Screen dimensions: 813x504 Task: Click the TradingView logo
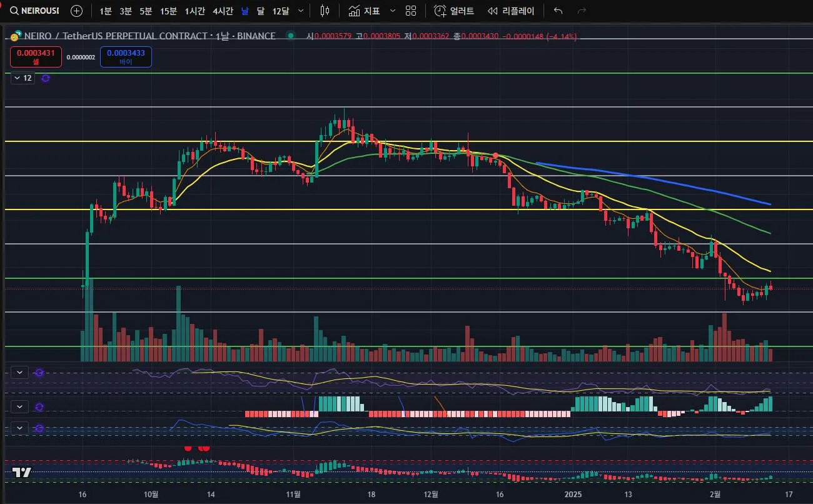(x=22, y=472)
